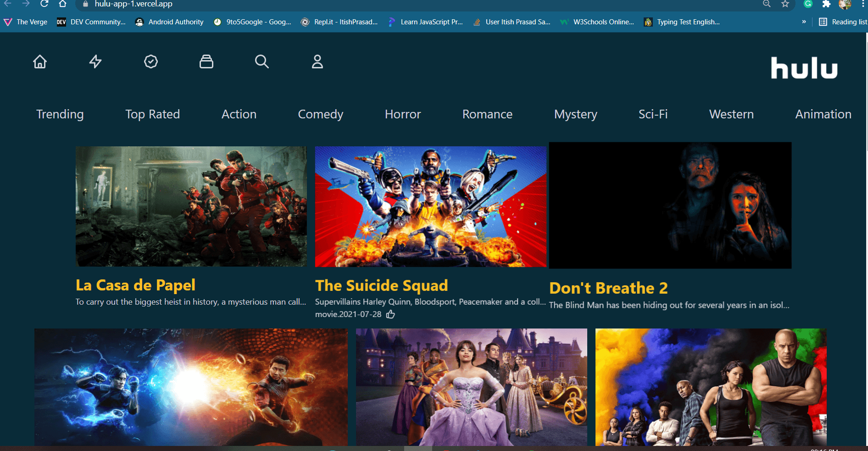Open the Home icon in Hulu header
The height and width of the screenshot is (451, 868).
click(40, 61)
